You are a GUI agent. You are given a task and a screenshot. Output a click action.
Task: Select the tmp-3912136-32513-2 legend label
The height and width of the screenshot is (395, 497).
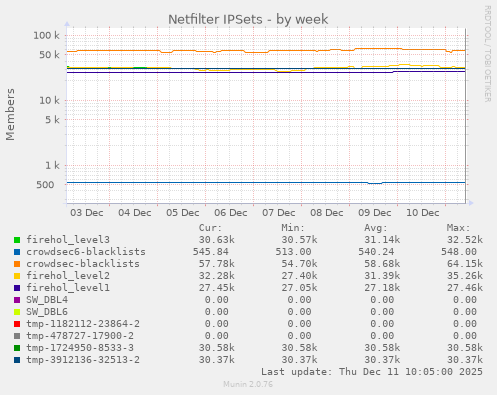pyautogui.click(x=83, y=360)
